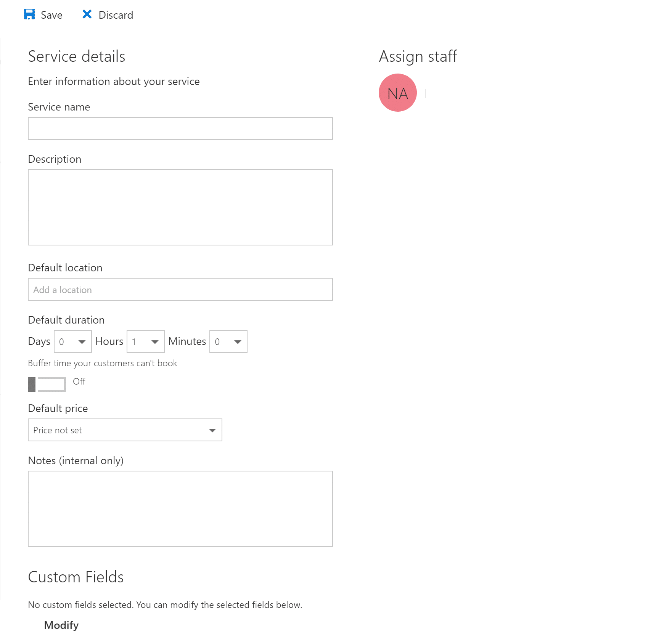Open the Days duration dropdown
The width and height of the screenshot is (672, 638).
(73, 341)
